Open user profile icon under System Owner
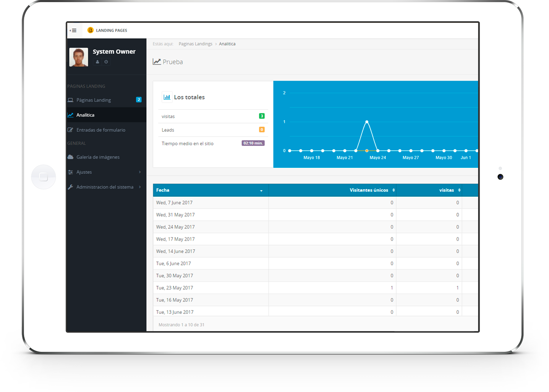The width and height of the screenshot is (549, 392). (x=97, y=62)
